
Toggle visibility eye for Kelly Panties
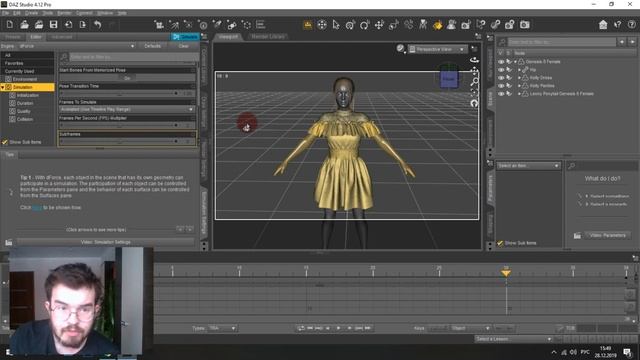click(501, 86)
